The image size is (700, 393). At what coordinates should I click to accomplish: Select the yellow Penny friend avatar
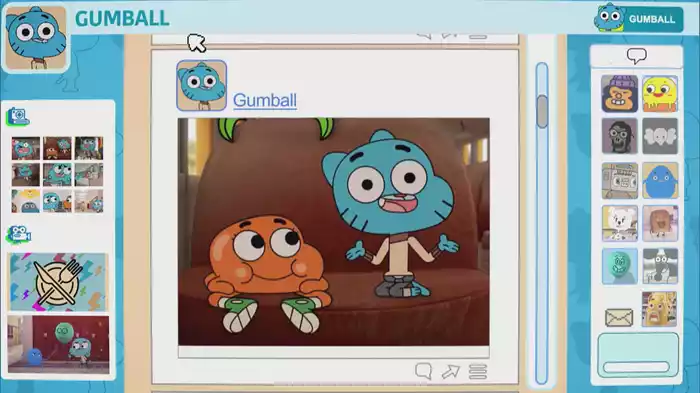pos(660,94)
